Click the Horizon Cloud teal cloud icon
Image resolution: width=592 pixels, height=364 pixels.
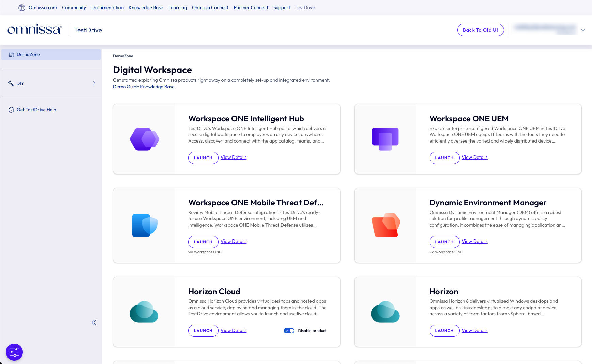[x=144, y=312]
